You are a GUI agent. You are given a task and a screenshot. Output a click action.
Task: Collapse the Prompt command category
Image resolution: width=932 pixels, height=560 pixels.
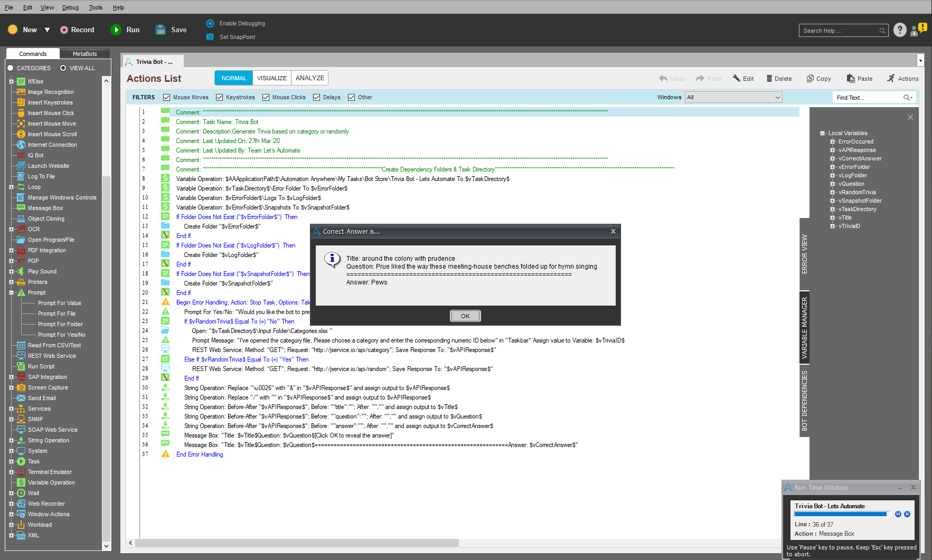pyautogui.click(x=11, y=292)
